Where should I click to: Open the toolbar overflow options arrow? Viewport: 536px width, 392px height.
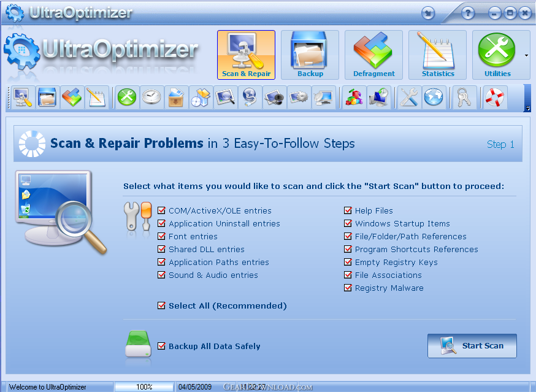point(528,109)
